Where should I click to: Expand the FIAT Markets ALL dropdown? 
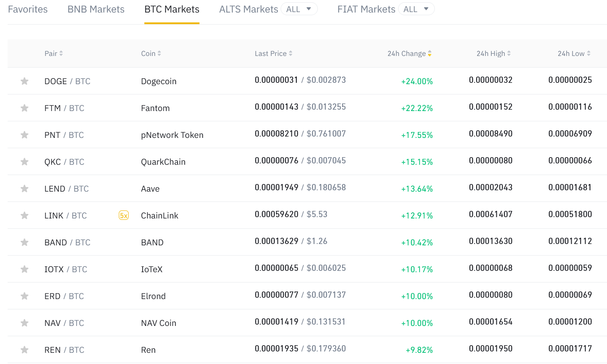pos(416,9)
